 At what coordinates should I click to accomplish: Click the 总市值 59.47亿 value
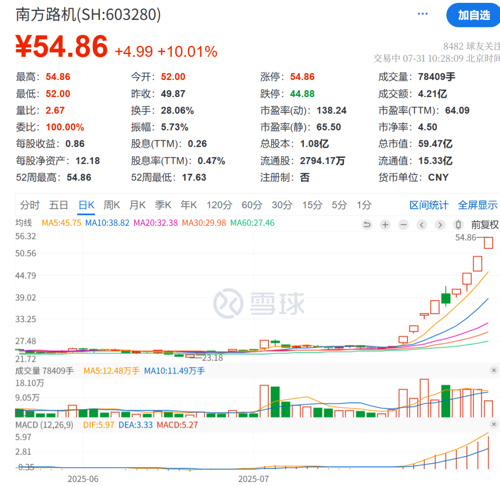pos(435,144)
